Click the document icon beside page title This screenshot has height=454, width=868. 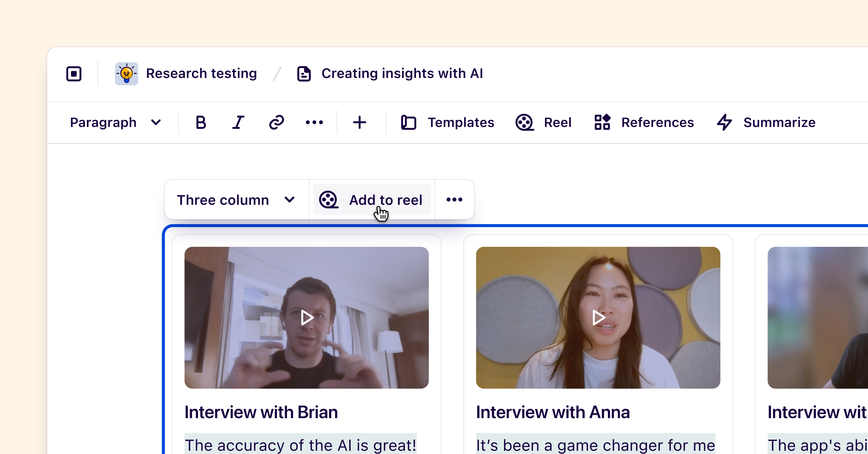[x=304, y=74]
